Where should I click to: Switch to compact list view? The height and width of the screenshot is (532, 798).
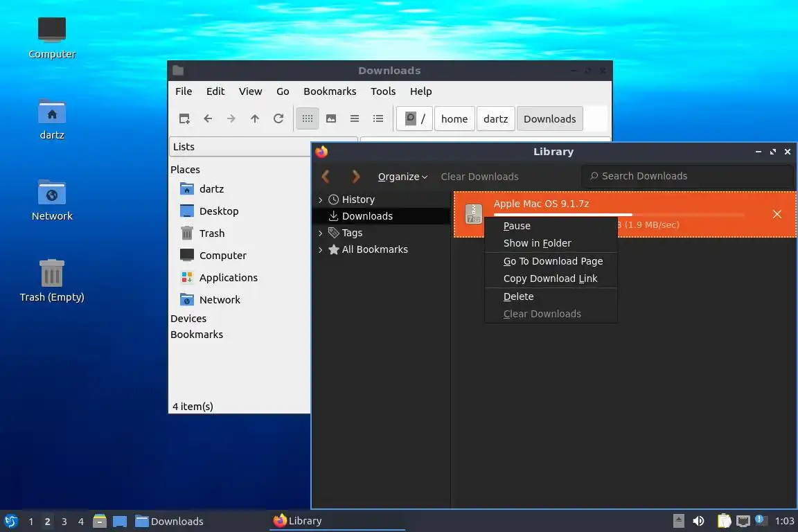tap(355, 118)
